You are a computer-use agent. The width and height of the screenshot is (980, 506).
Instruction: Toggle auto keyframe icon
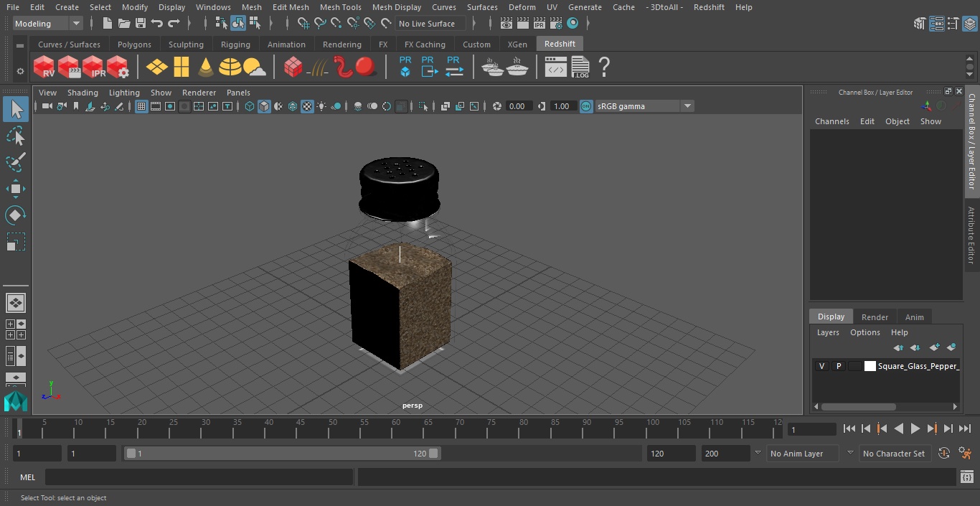[x=943, y=454]
